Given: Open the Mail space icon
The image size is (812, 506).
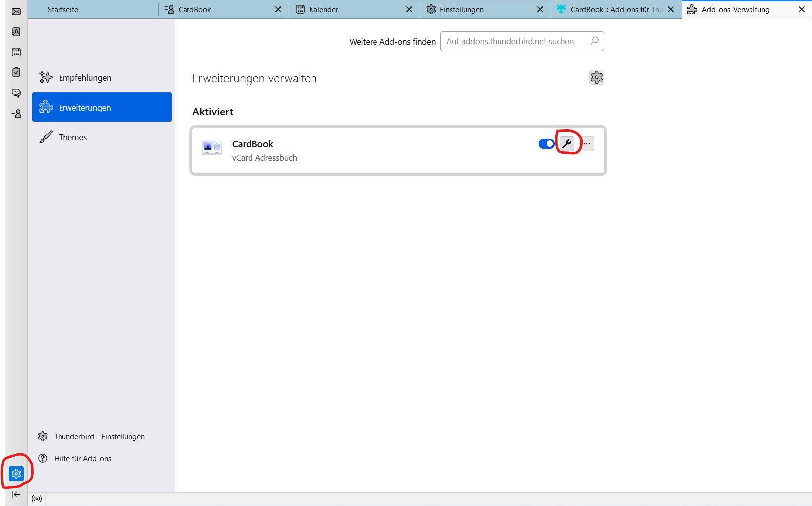Looking at the screenshot, I should [x=16, y=11].
